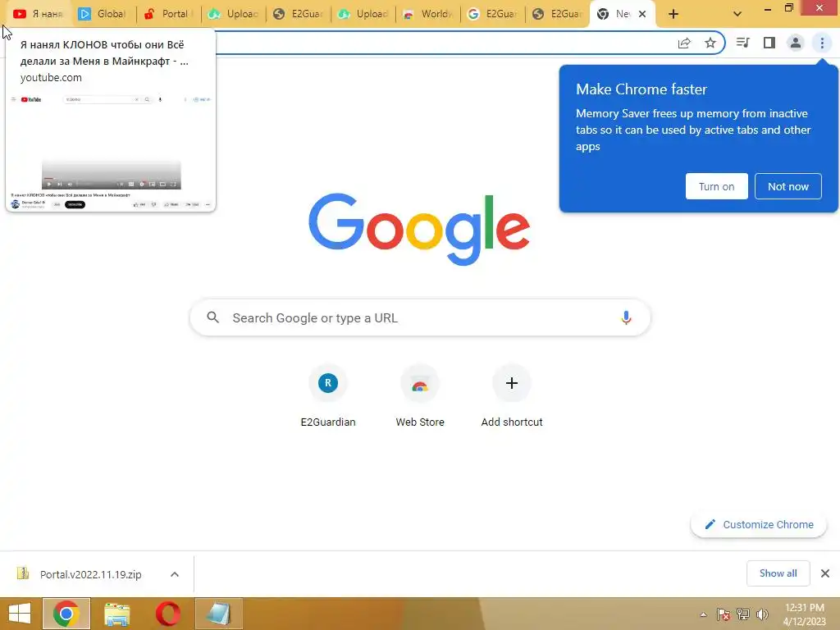Open File Explorer from taskbar
Screen dimensions: 840x630
116,614
